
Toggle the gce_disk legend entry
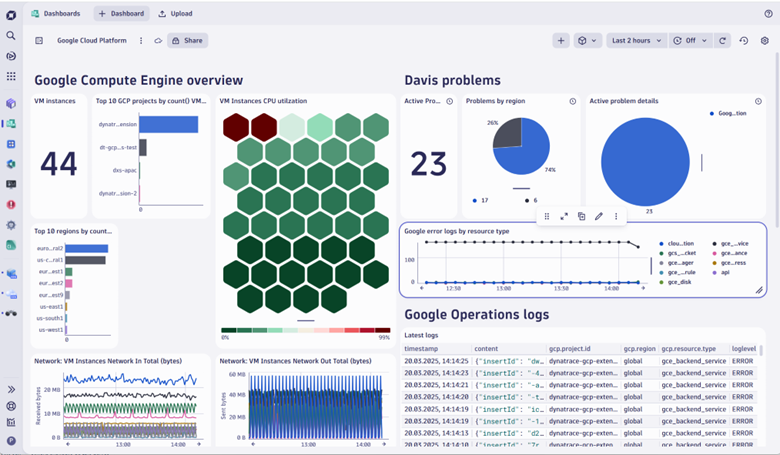675,282
